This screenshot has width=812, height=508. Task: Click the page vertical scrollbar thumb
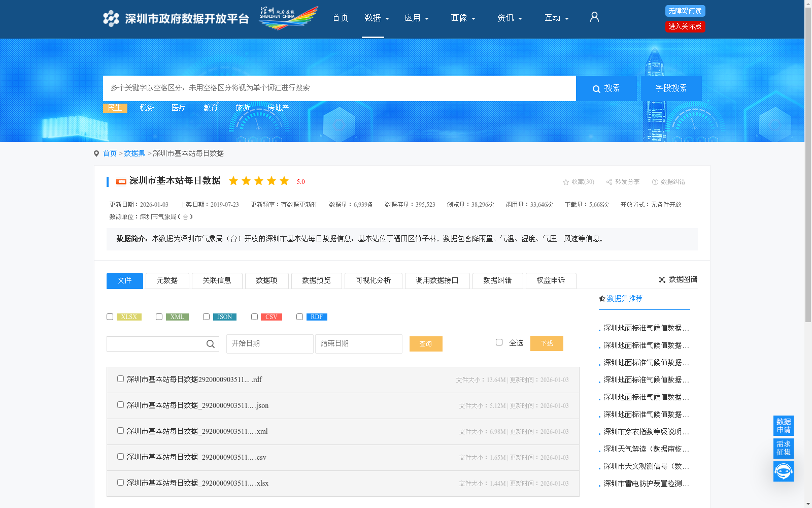(x=808, y=165)
